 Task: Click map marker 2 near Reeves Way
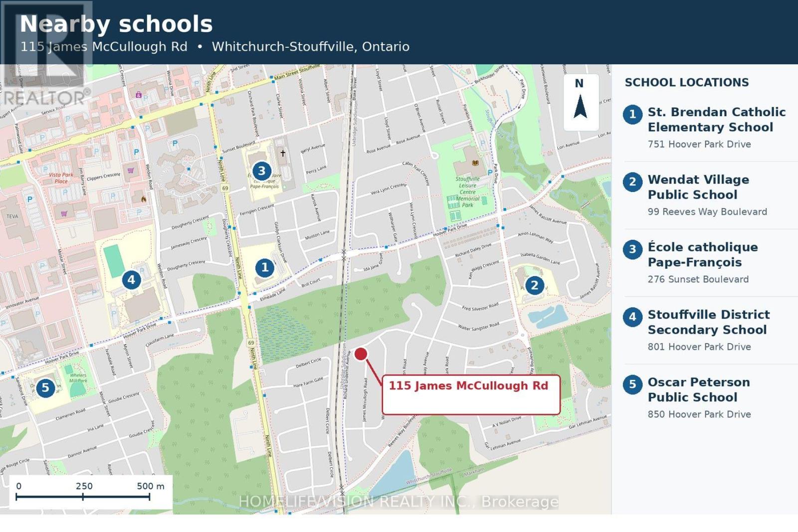tap(535, 285)
